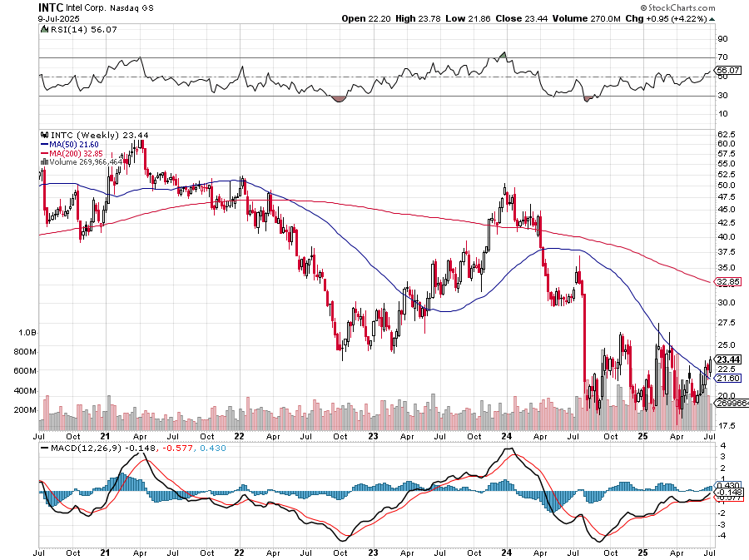Viewport: 749px width, 560px height.
Task: Click the RSI axis label 90
Action: coord(722,38)
